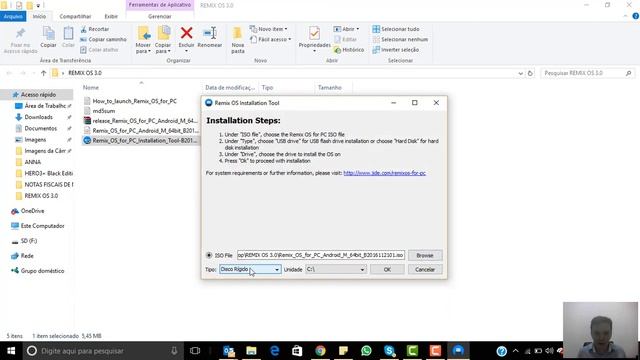Viewport: 640px width, 360px height.
Task: Select the ISO File radio button
Action: point(209,255)
